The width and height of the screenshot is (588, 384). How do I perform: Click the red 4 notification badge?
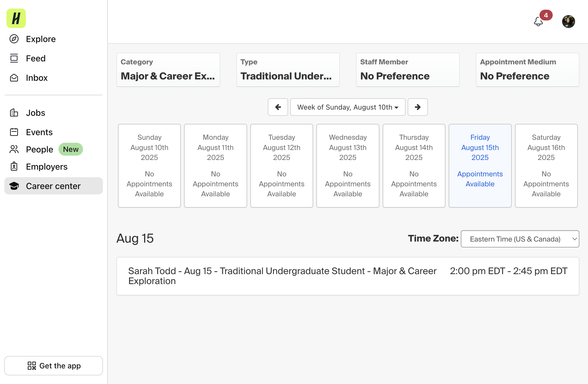[546, 15]
